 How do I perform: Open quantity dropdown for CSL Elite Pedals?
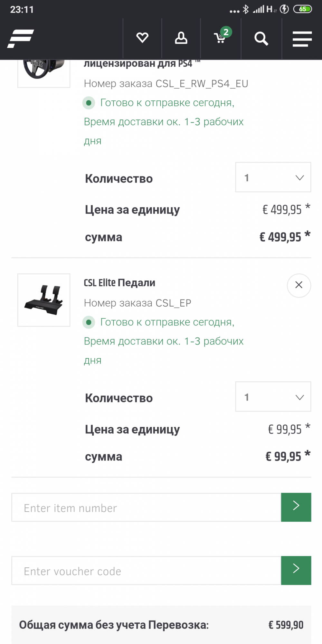pos(273,397)
